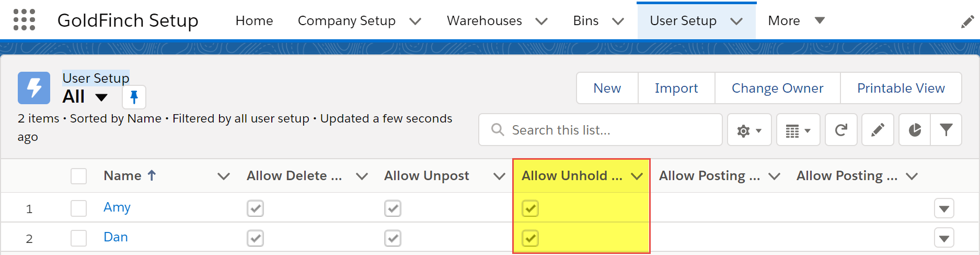980x255 pixels.
Task: Check the select-all rows checkbox
Action: click(x=78, y=176)
